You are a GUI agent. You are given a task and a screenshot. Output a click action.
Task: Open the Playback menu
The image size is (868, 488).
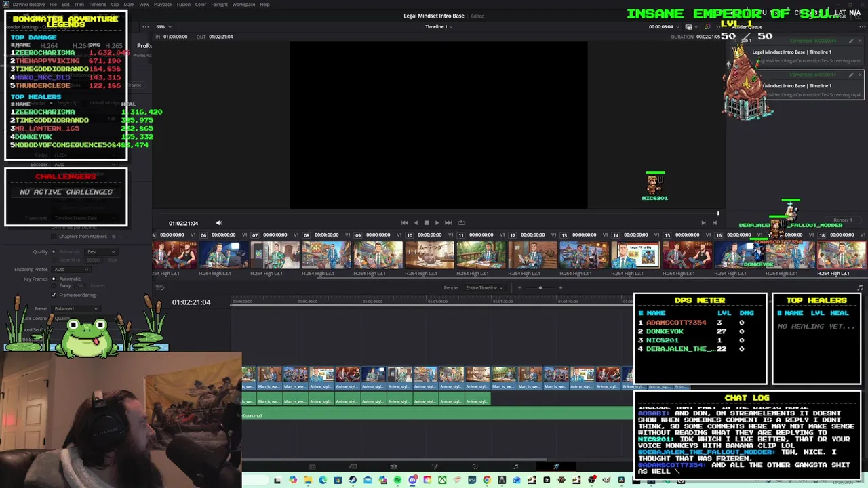pos(163,5)
